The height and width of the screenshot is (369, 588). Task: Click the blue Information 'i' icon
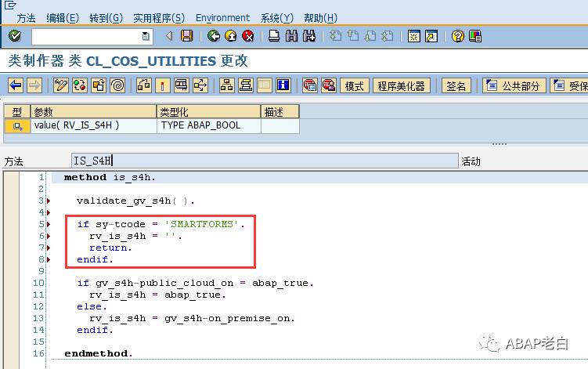coord(283,85)
